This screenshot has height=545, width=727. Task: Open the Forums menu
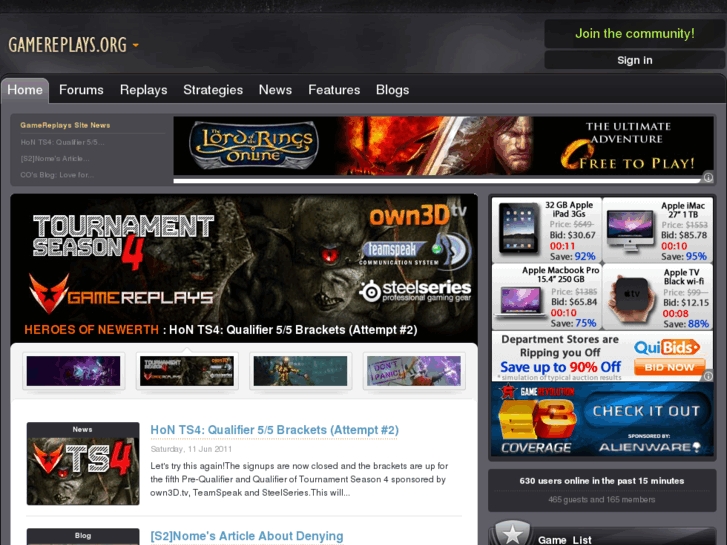81,90
